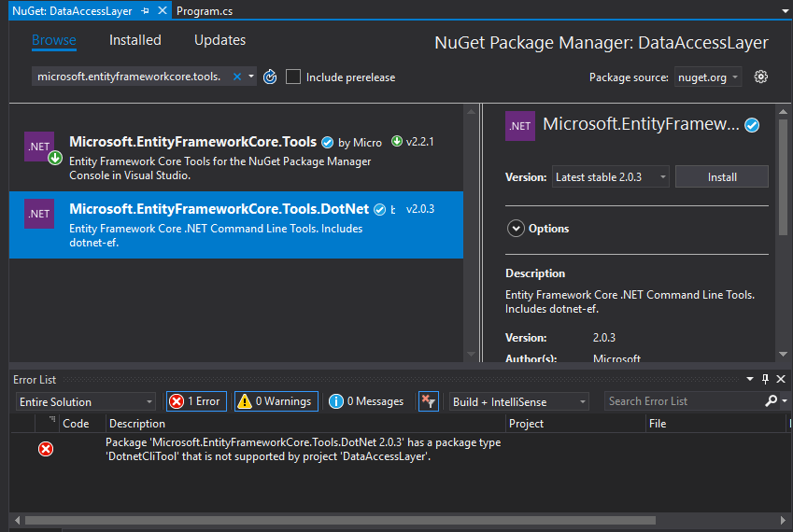Open the Package source nuget.org dropdown
The image size is (793, 532).
[x=708, y=77]
